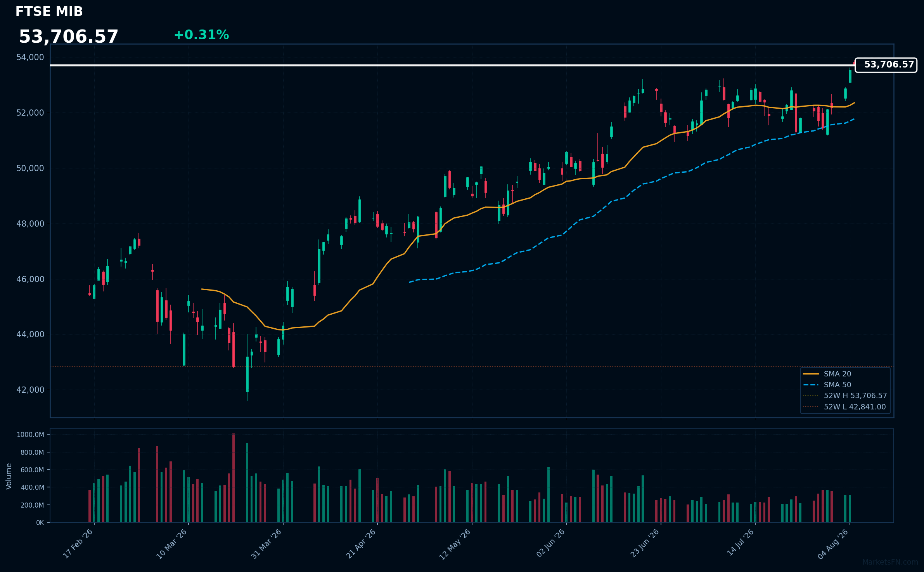
Task: Click the 31 Mar '26 date label
Action: coord(266,544)
